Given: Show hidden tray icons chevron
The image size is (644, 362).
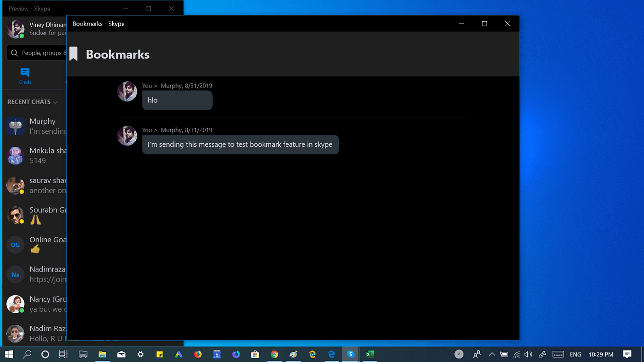Looking at the screenshot, I should click(x=492, y=354).
